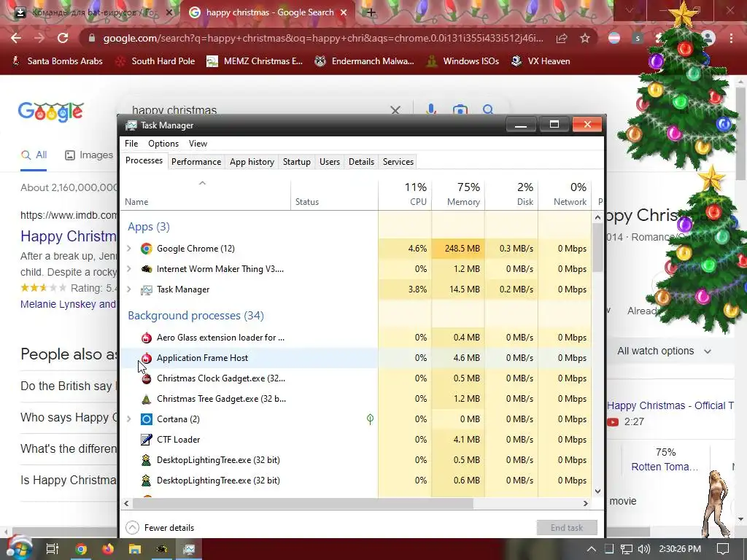Click voice search microphone on Google
The image size is (747, 560).
[x=431, y=109]
